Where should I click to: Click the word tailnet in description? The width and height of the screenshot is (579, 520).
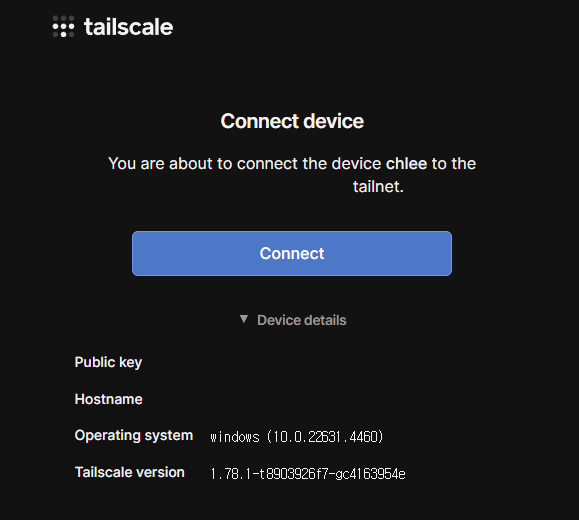click(376, 187)
